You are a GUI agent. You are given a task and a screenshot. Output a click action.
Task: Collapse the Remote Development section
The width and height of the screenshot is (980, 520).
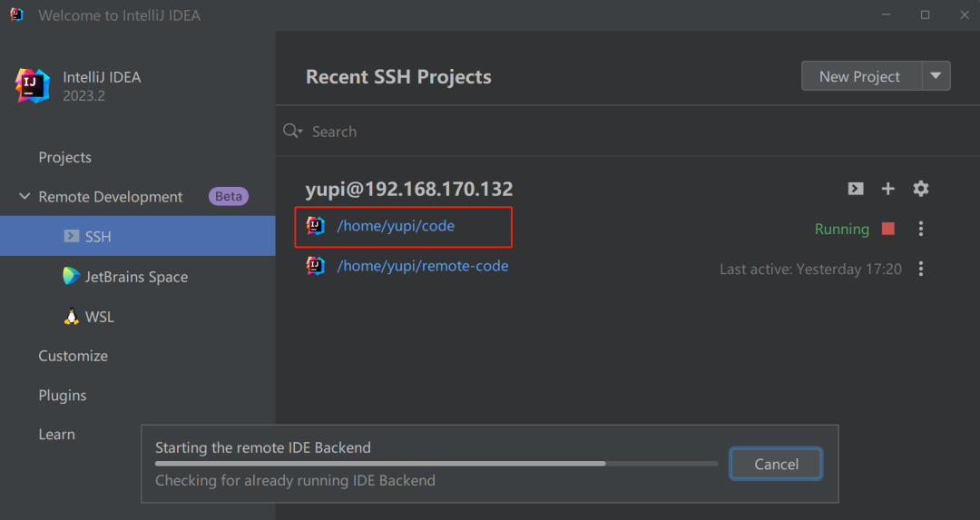click(x=24, y=196)
